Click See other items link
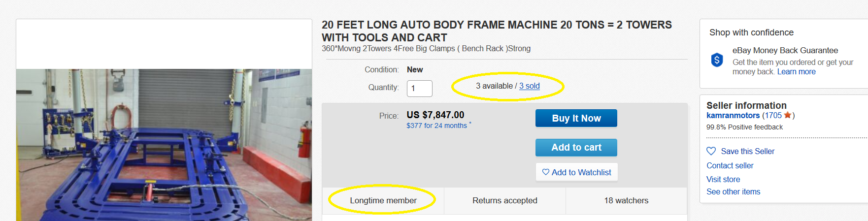 coord(734,191)
